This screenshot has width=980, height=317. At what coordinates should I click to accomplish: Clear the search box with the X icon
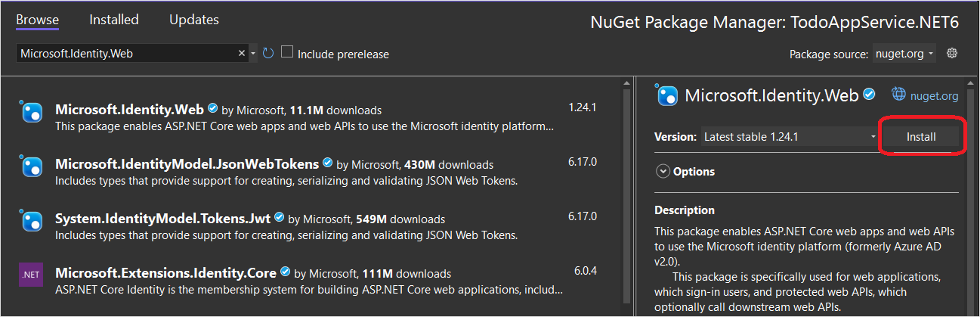tap(242, 54)
